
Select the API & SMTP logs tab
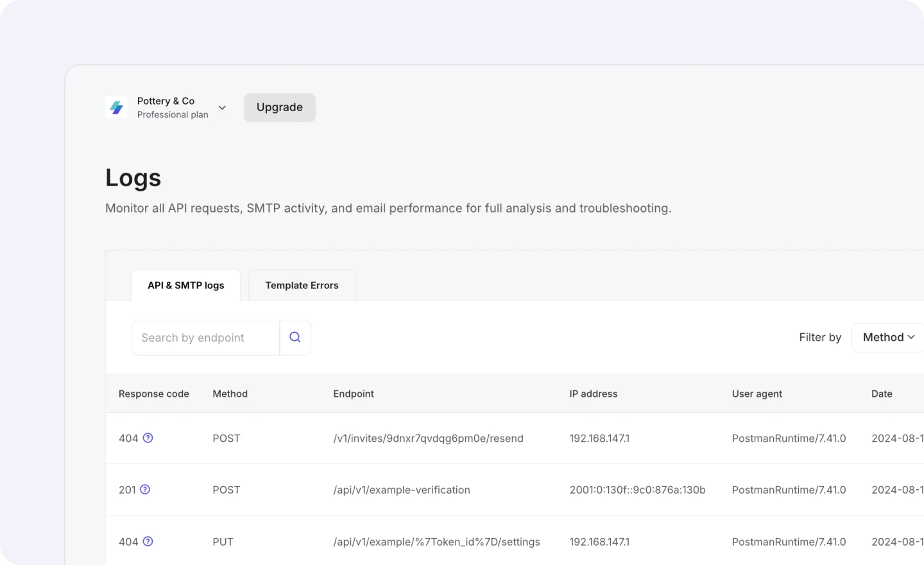[186, 286]
